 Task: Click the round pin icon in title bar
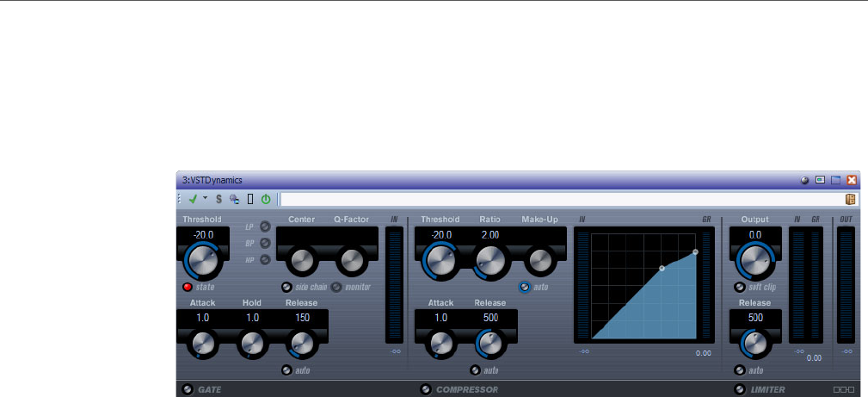click(804, 180)
